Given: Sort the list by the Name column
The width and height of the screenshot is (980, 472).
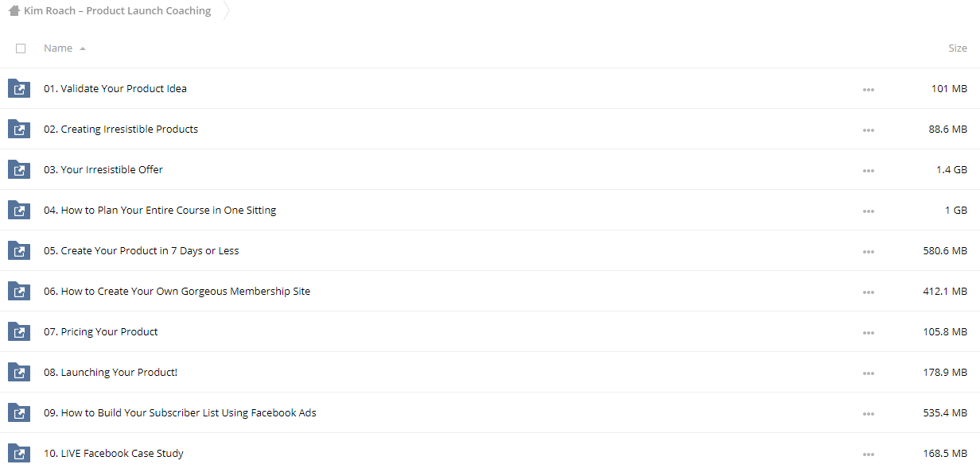Looking at the screenshot, I should coord(58,48).
